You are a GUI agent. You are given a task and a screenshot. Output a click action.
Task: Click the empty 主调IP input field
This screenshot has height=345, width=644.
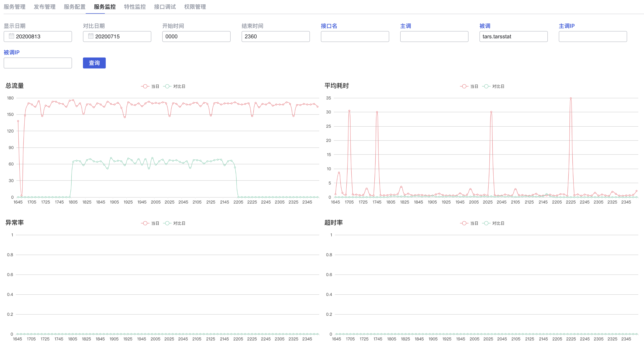click(592, 37)
